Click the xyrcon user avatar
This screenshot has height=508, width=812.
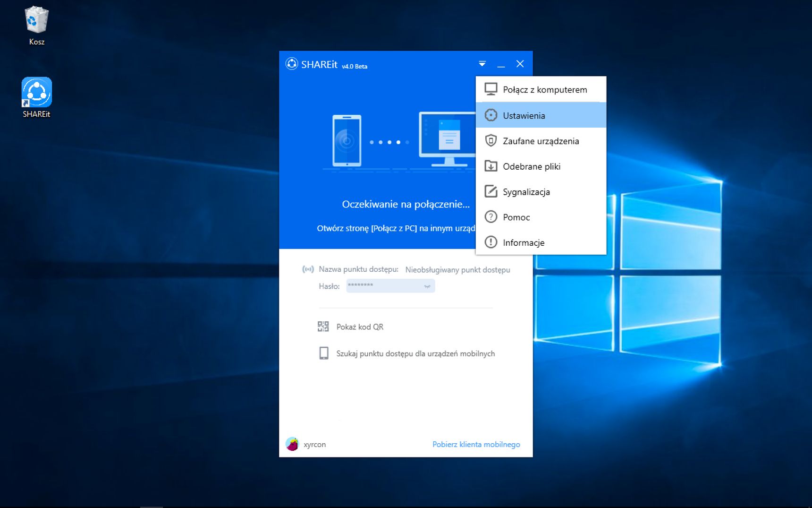coord(292,444)
